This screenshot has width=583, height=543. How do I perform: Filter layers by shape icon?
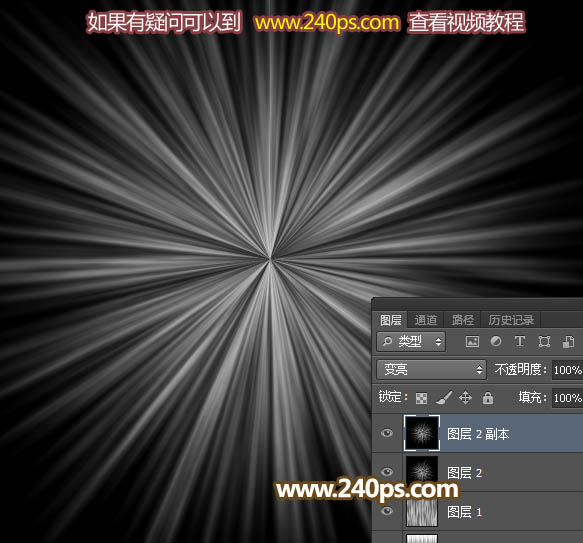point(544,341)
